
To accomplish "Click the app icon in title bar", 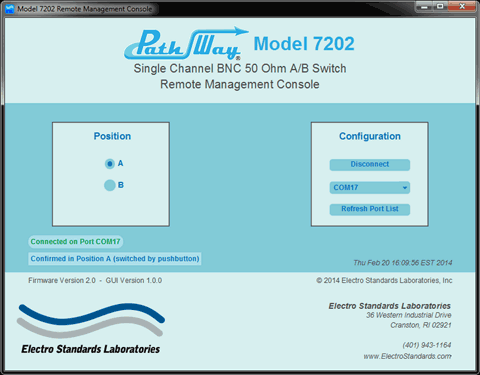I will (10, 9).
